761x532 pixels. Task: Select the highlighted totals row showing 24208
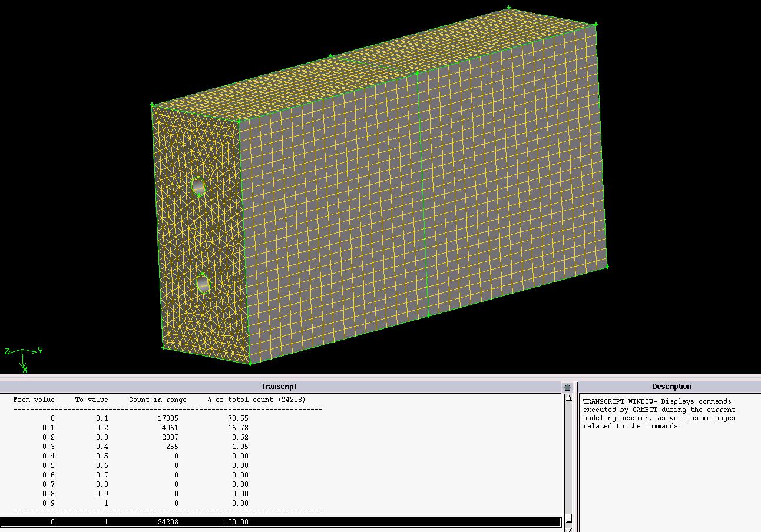point(280,522)
